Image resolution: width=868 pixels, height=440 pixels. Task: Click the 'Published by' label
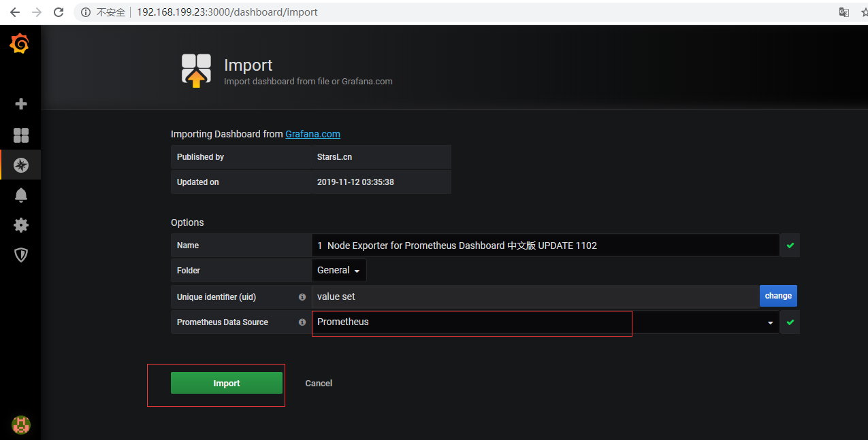click(200, 157)
